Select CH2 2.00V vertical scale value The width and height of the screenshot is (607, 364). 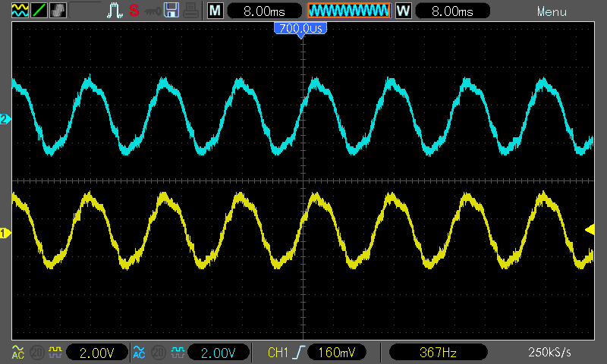click(x=219, y=353)
